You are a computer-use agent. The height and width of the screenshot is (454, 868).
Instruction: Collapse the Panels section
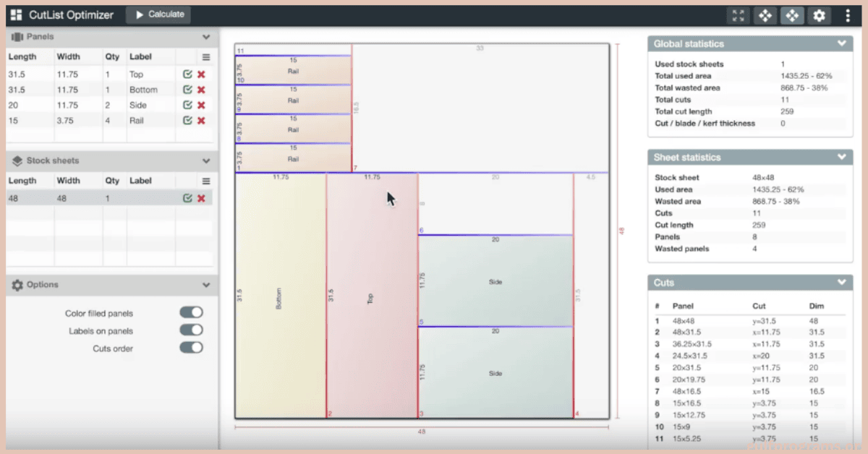click(206, 37)
